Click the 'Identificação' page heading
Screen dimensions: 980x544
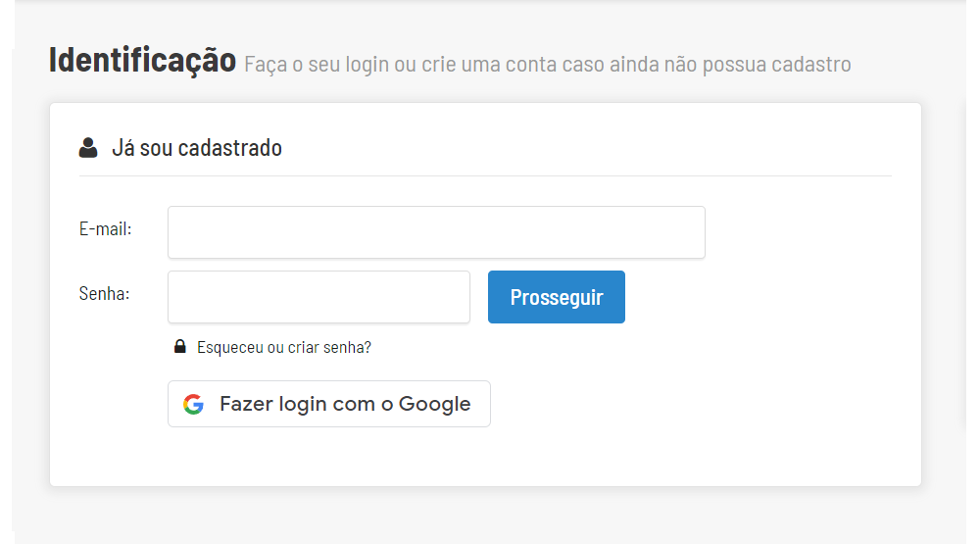[142, 61]
